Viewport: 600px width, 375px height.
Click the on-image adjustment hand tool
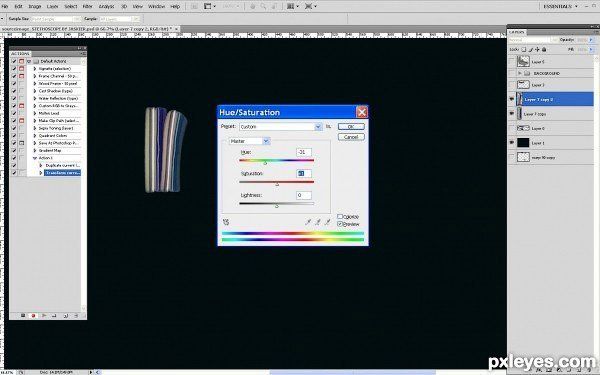pos(226,222)
